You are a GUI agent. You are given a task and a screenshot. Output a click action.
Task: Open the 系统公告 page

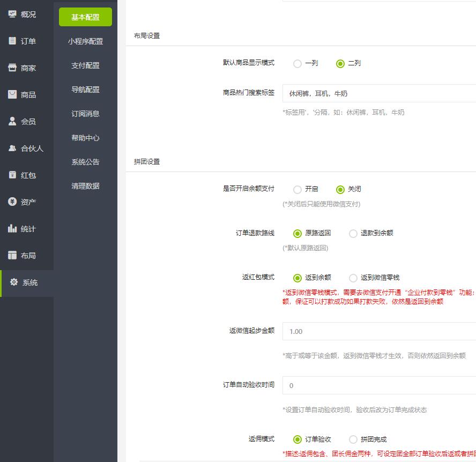[85, 162]
